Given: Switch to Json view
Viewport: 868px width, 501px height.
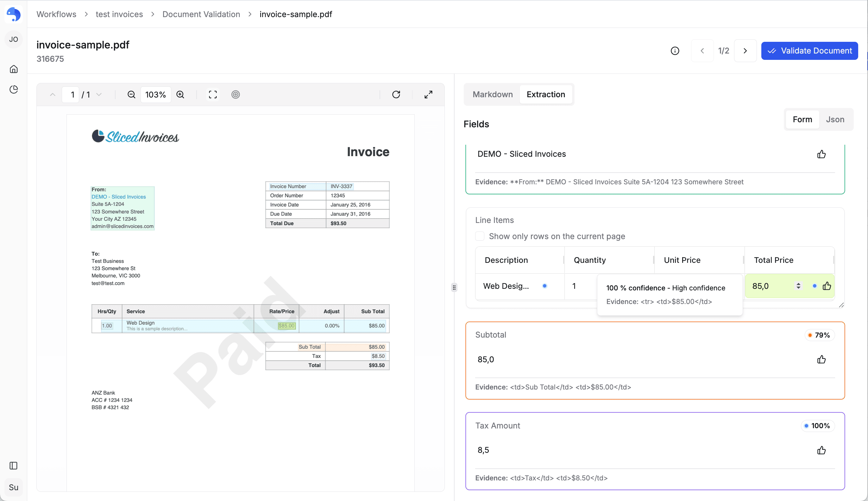Looking at the screenshot, I should 835,119.
